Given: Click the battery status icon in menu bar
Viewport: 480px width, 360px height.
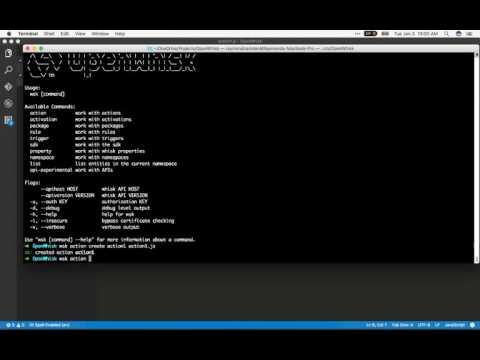Looking at the screenshot, I should [x=385, y=34].
